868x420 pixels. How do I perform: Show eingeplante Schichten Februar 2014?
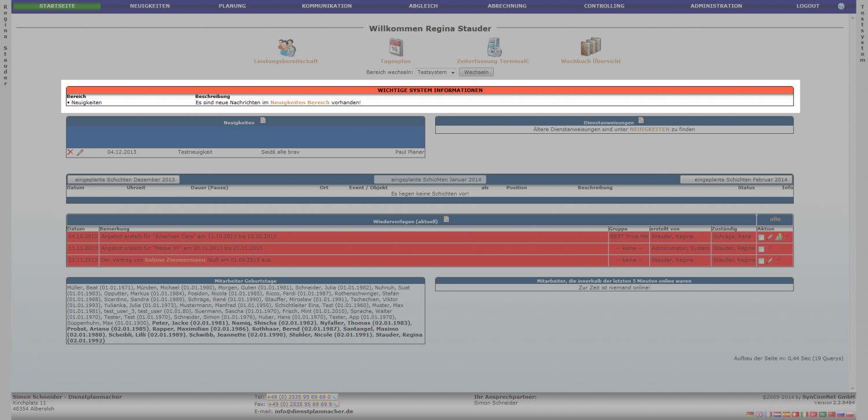736,180
